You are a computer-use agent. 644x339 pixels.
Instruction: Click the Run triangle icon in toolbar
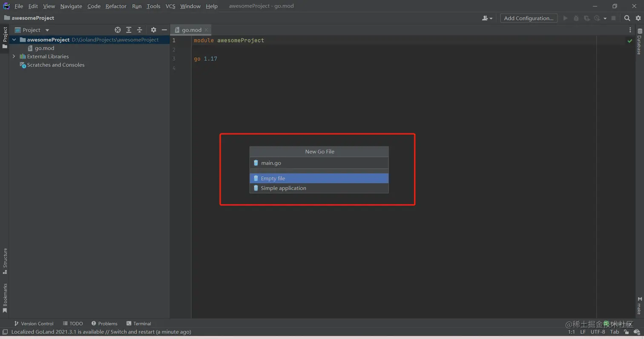click(566, 18)
